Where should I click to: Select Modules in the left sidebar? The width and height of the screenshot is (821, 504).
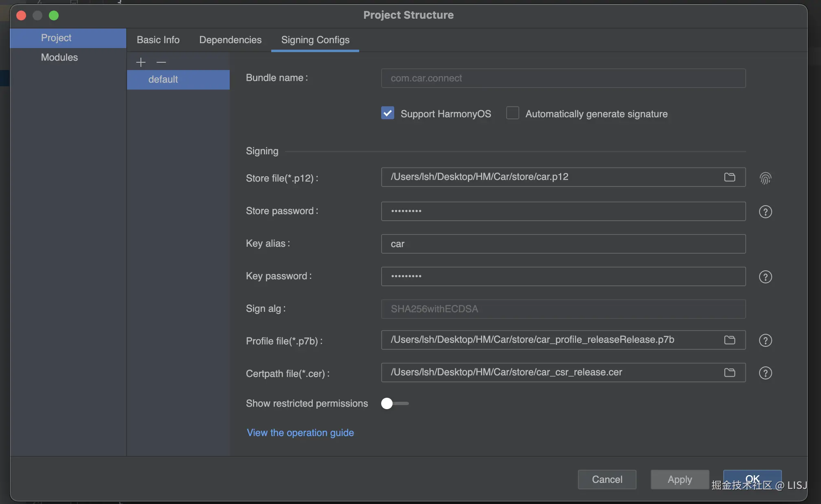[x=59, y=57]
